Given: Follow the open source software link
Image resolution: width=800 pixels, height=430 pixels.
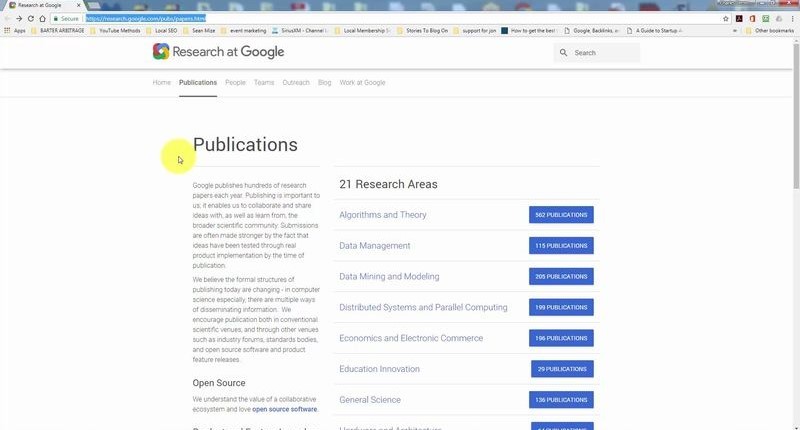Looking at the screenshot, I should coord(284,409).
